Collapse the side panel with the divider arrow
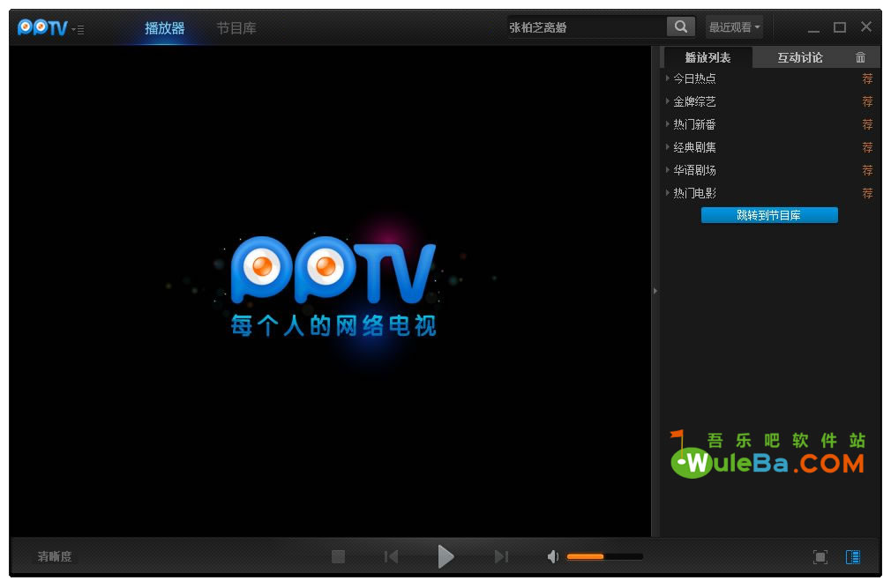Screen dimensions: 891x588 [x=655, y=291]
